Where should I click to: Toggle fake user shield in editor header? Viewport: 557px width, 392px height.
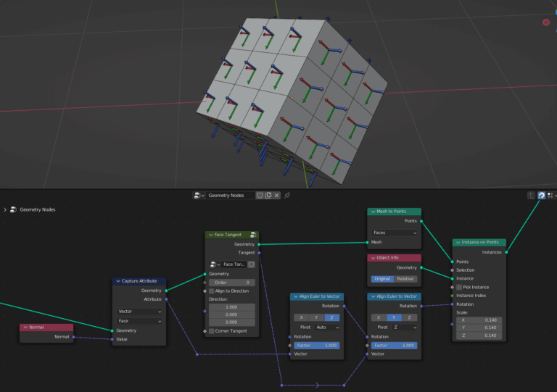pos(260,196)
